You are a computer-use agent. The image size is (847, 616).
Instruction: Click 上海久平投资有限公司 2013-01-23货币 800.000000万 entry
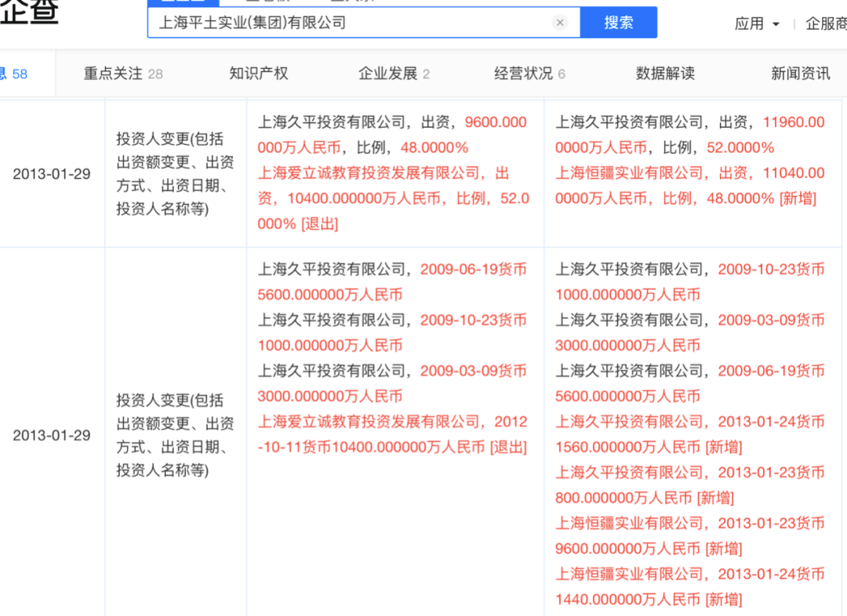click(690, 485)
